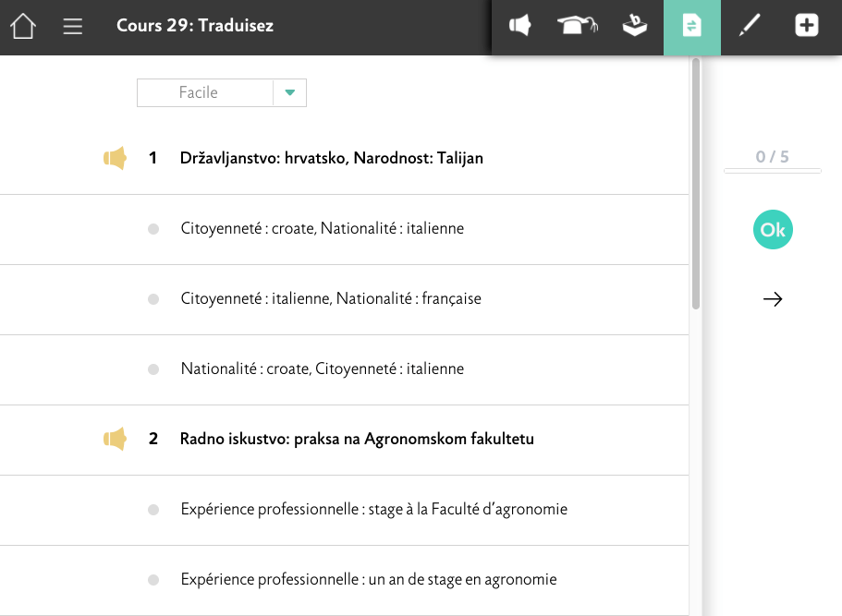Viewport: 842px width, 616px height.
Task: Click the megaphone icon in top toolbar
Action: (520, 27)
